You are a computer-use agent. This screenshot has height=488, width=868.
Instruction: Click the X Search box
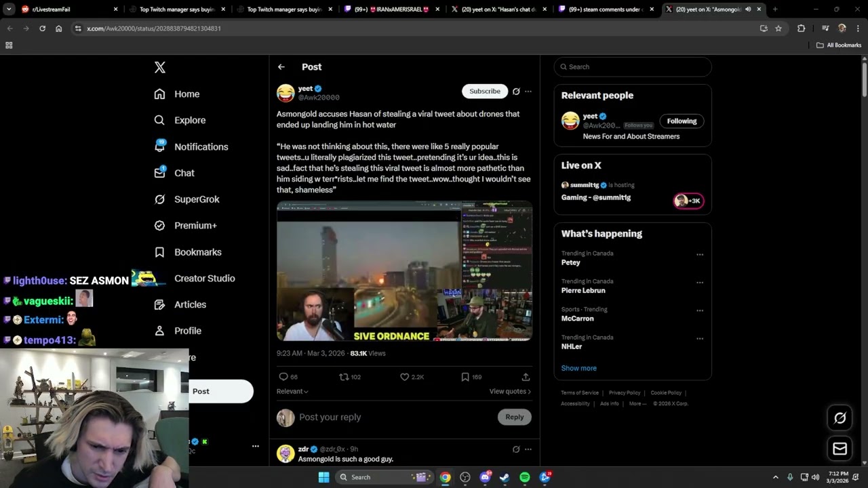[x=633, y=67]
